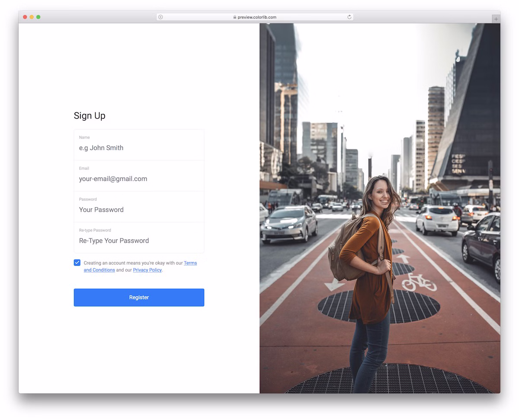The width and height of the screenshot is (519, 420).
Task: Reload the page using the refresh icon
Action: [349, 17]
